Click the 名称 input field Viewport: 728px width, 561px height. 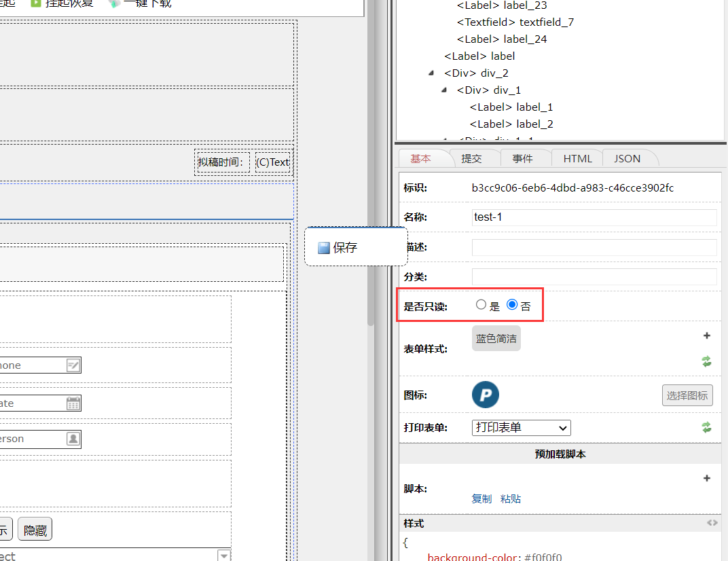[594, 217]
